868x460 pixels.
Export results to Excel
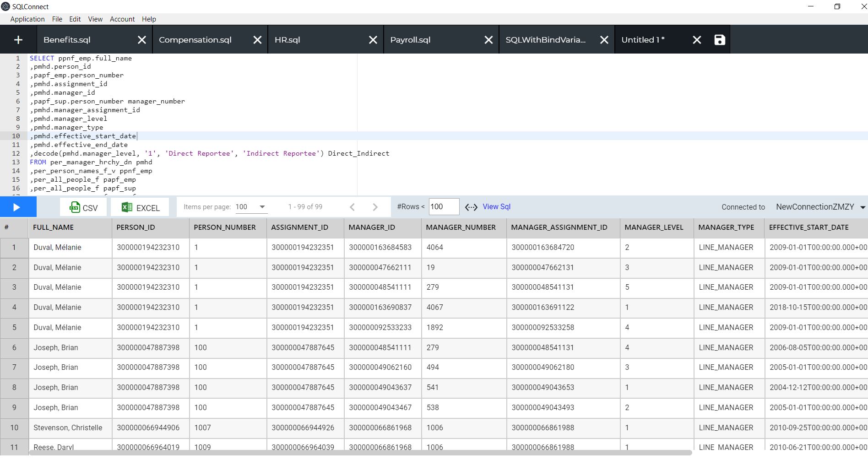tap(140, 207)
